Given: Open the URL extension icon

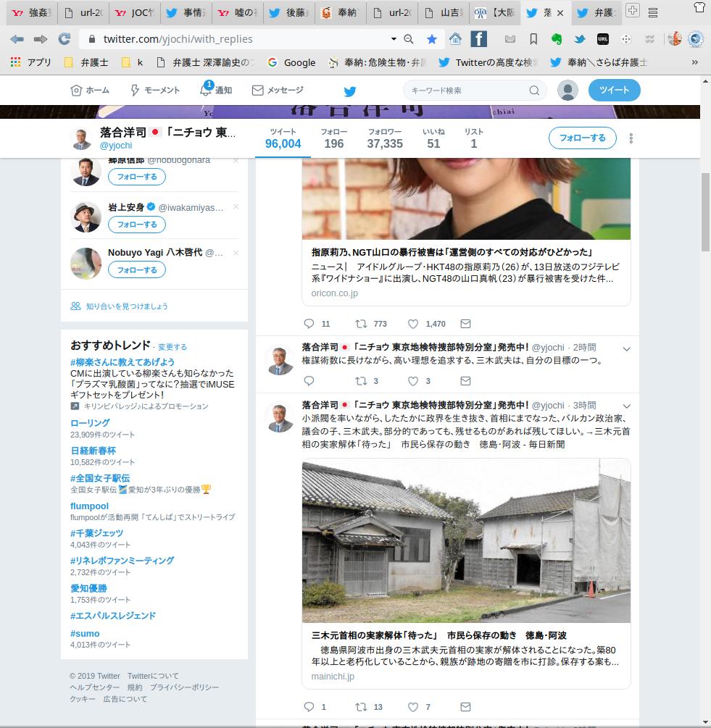Looking at the screenshot, I should pyautogui.click(x=603, y=39).
